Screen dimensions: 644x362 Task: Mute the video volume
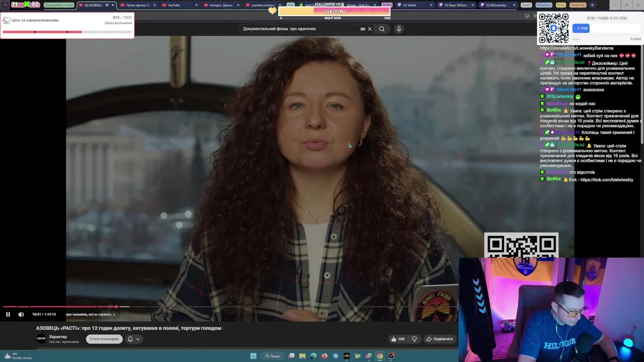[21, 314]
